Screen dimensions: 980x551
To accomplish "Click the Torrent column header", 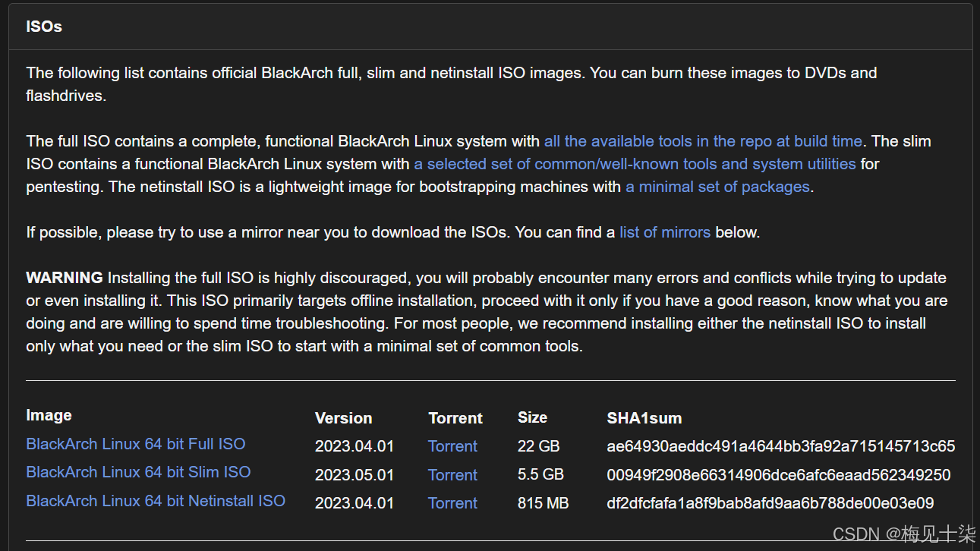I will coord(455,418).
